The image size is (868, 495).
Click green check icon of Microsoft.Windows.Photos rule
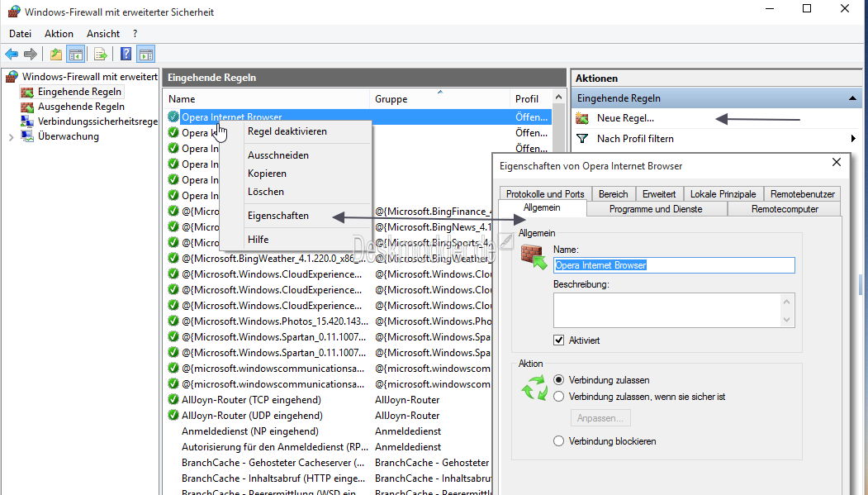tap(173, 321)
